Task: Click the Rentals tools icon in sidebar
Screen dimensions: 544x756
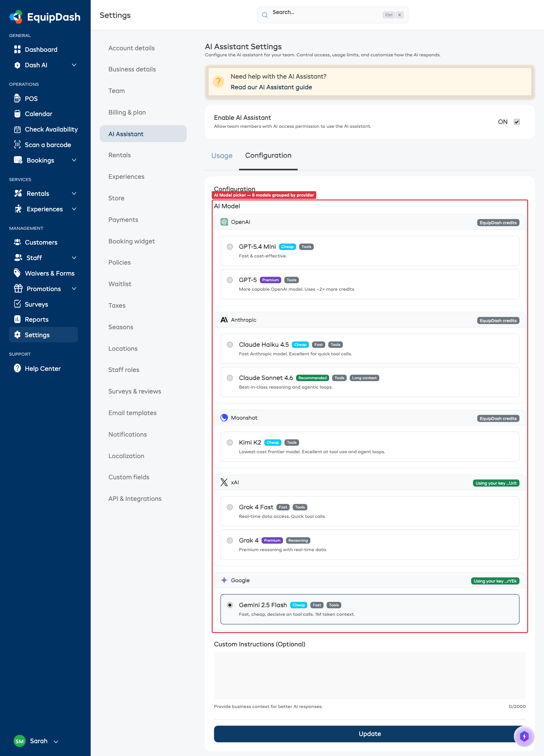Action: tap(18, 193)
